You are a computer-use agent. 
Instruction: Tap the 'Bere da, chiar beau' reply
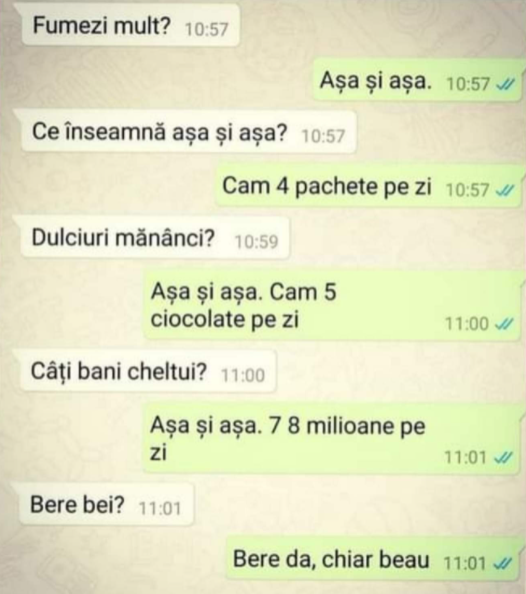373,559
